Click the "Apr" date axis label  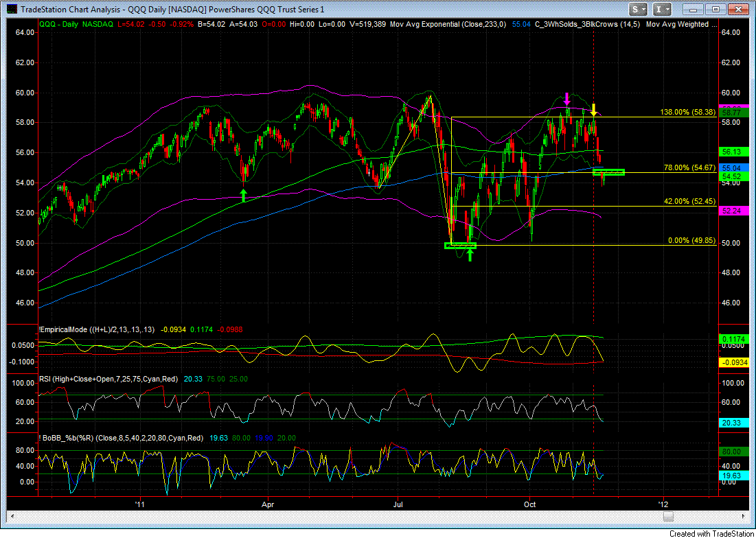click(268, 504)
